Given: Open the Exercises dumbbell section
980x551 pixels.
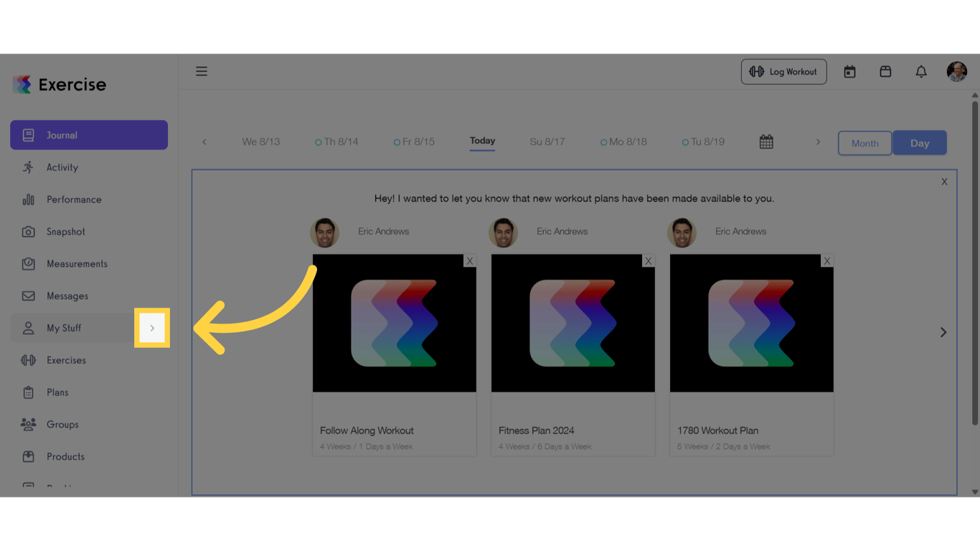Looking at the screenshot, I should click(29, 359).
